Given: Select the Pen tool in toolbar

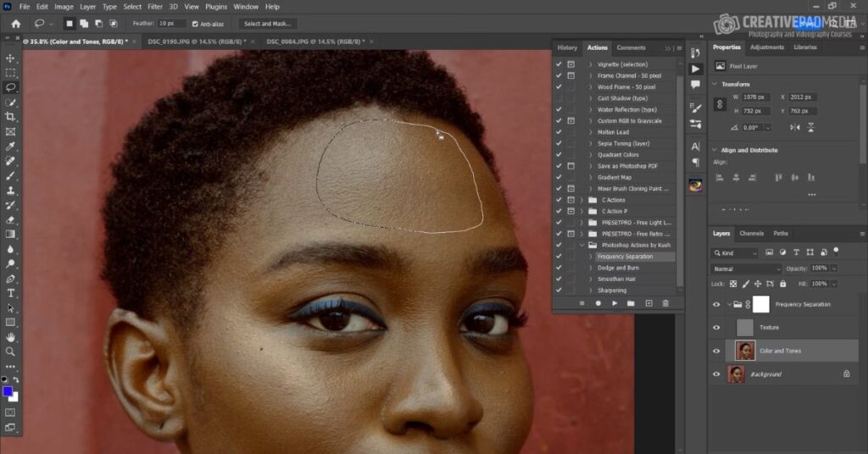Looking at the screenshot, I should tap(10, 278).
